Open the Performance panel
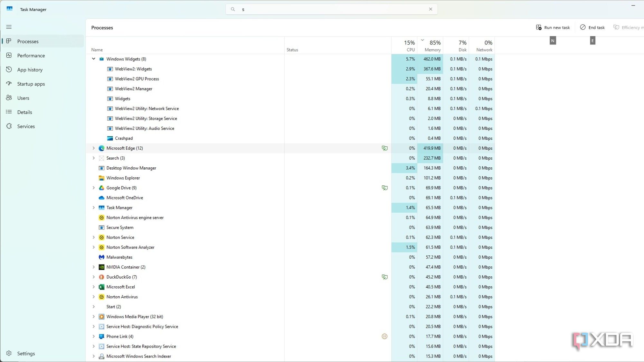Viewport: 644px width, 362px height. tap(31, 55)
